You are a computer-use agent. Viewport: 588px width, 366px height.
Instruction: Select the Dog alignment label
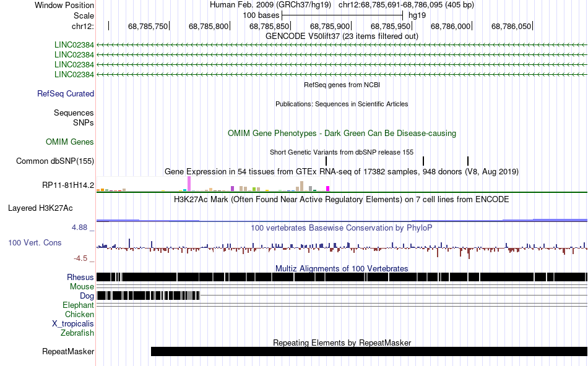pyautogui.click(x=87, y=296)
